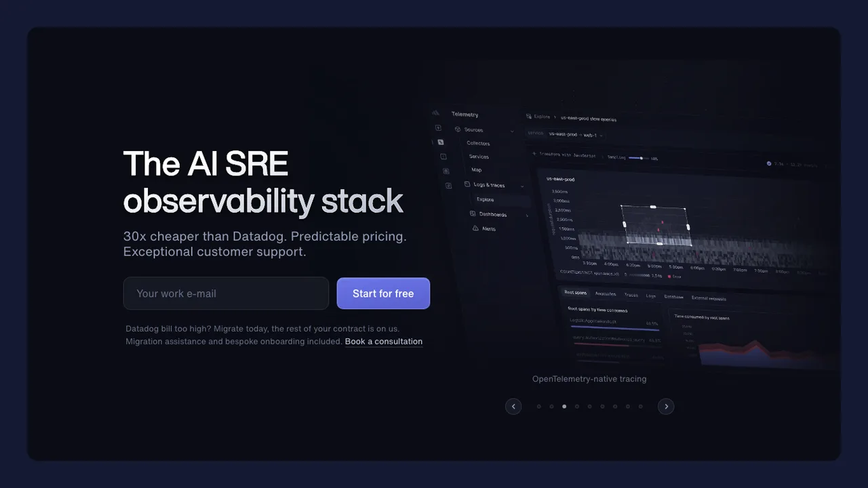Click the Explore breadcrumb icon
This screenshot has height=488, width=868.
point(529,117)
